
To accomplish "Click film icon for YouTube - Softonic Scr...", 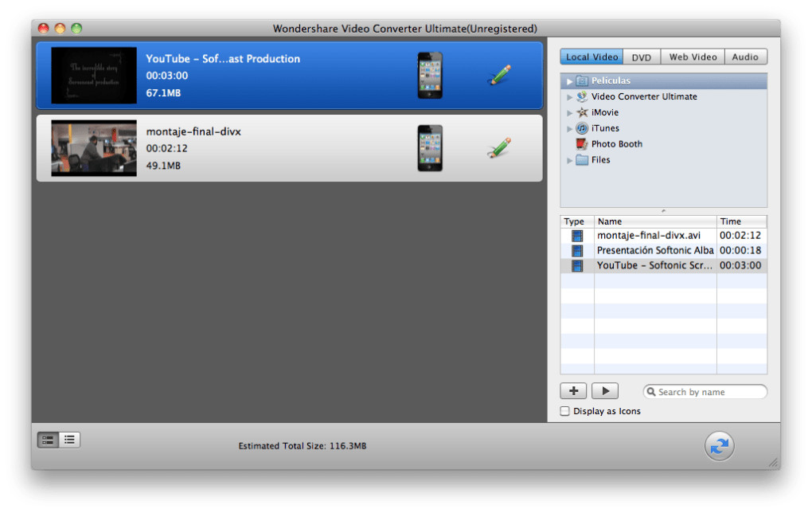I will (577, 266).
